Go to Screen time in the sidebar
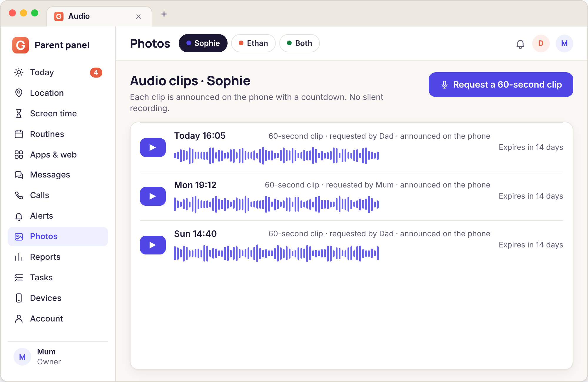Viewport: 588px width, 382px height. 58,113
